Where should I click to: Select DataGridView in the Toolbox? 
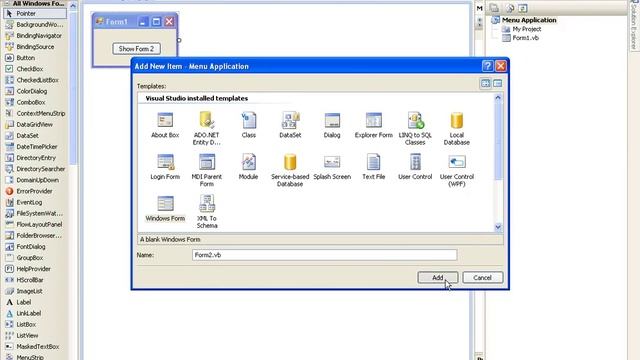[x=35, y=124]
